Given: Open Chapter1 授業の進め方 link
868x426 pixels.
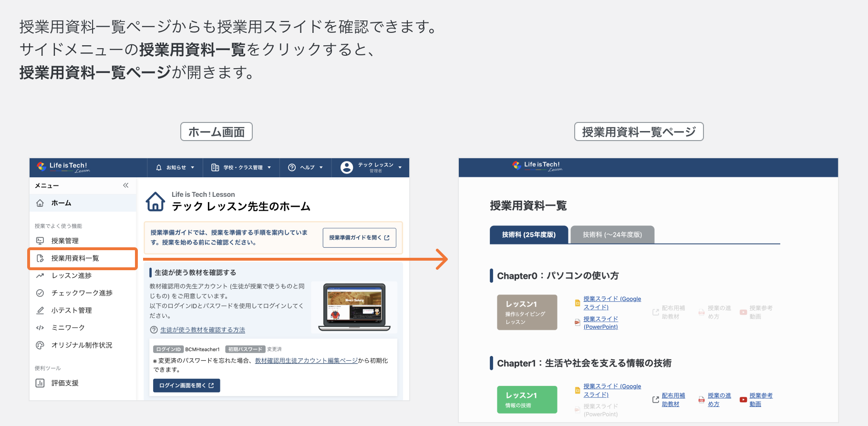Looking at the screenshot, I should tap(719, 400).
